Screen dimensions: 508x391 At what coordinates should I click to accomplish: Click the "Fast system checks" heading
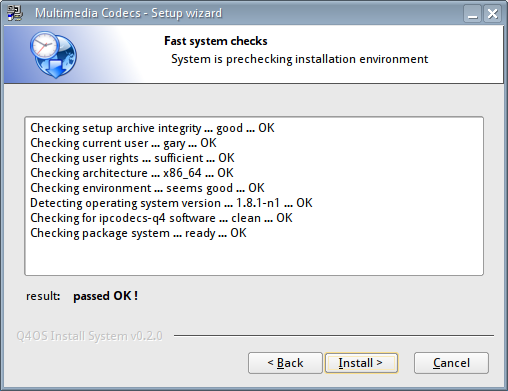point(216,41)
